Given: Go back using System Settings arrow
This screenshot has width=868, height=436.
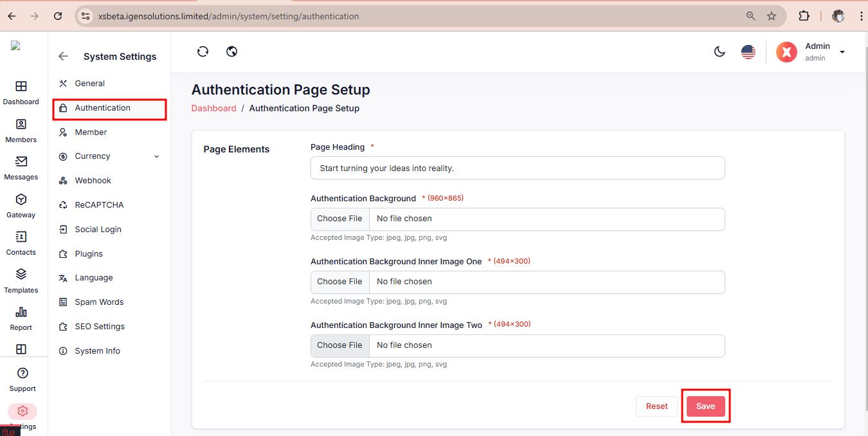Looking at the screenshot, I should click(x=63, y=57).
